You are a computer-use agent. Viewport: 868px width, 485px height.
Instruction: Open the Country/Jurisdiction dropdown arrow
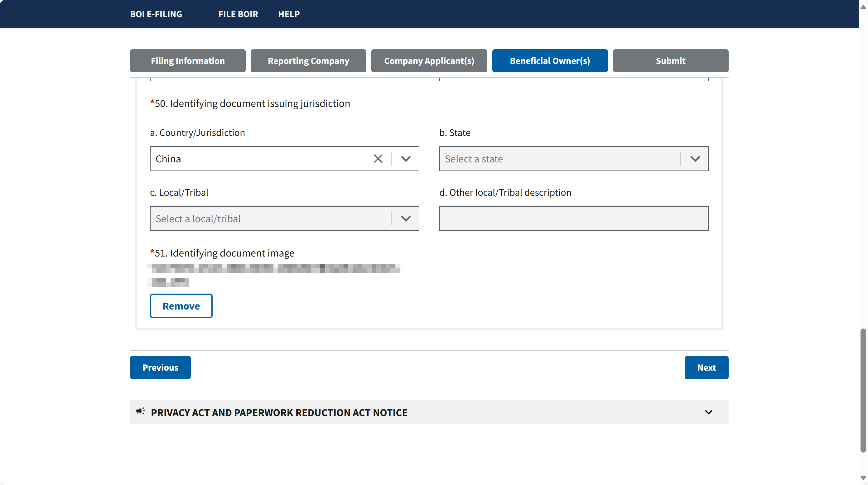(x=406, y=159)
